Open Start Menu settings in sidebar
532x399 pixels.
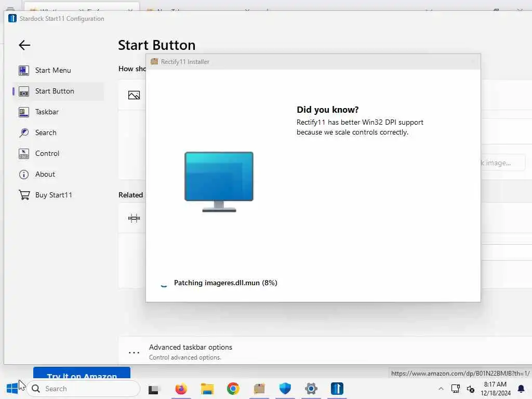point(58,70)
